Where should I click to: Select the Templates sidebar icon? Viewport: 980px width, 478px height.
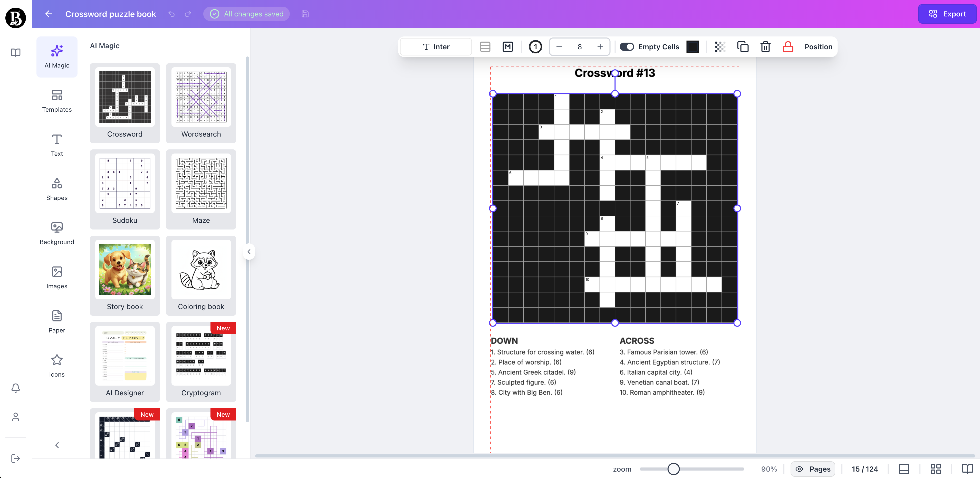tap(57, 100)
